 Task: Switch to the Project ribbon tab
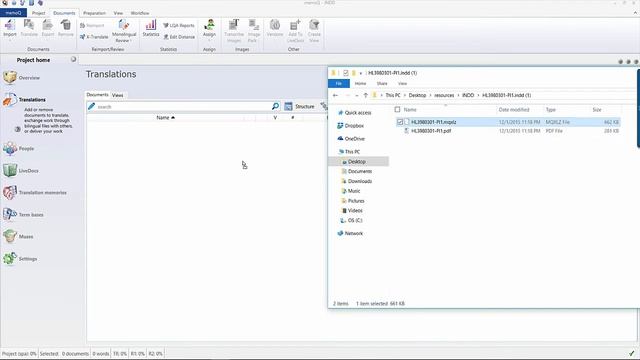(39, 13)
